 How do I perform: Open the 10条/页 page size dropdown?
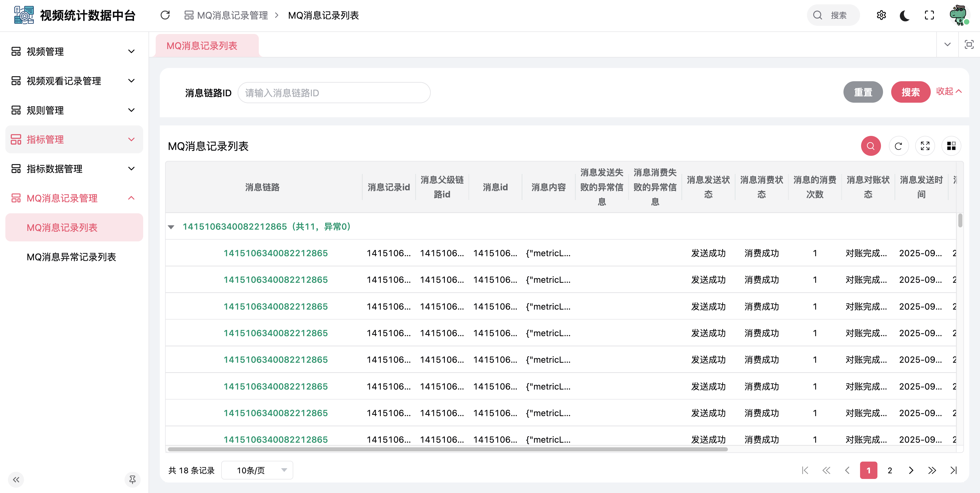pyautogui.click(x=257, y=470)
